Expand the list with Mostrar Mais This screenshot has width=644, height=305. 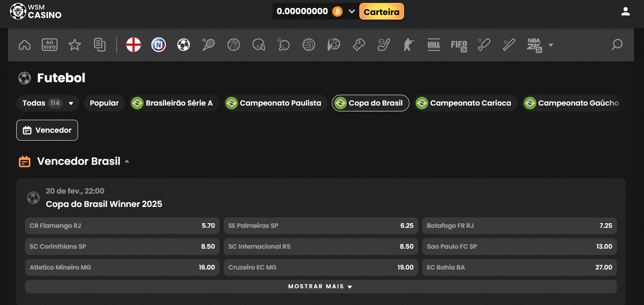point(321,287)
